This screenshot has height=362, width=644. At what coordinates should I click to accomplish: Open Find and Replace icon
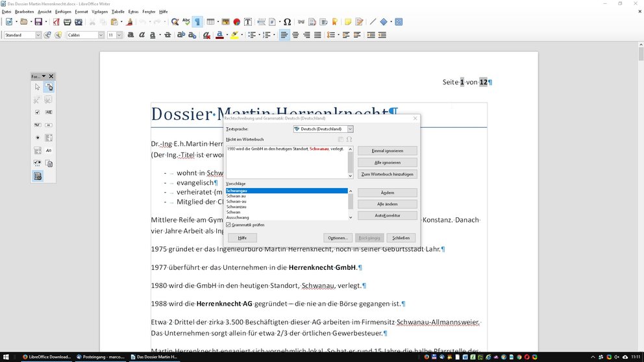(x=175, y=22)
